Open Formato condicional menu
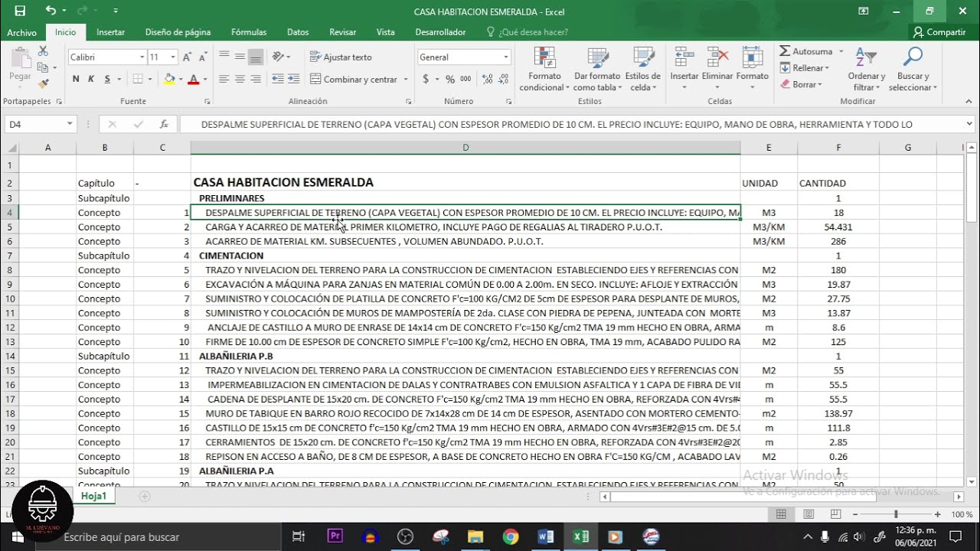Screen dimensions: 980x551 click(x=544, y=69)
